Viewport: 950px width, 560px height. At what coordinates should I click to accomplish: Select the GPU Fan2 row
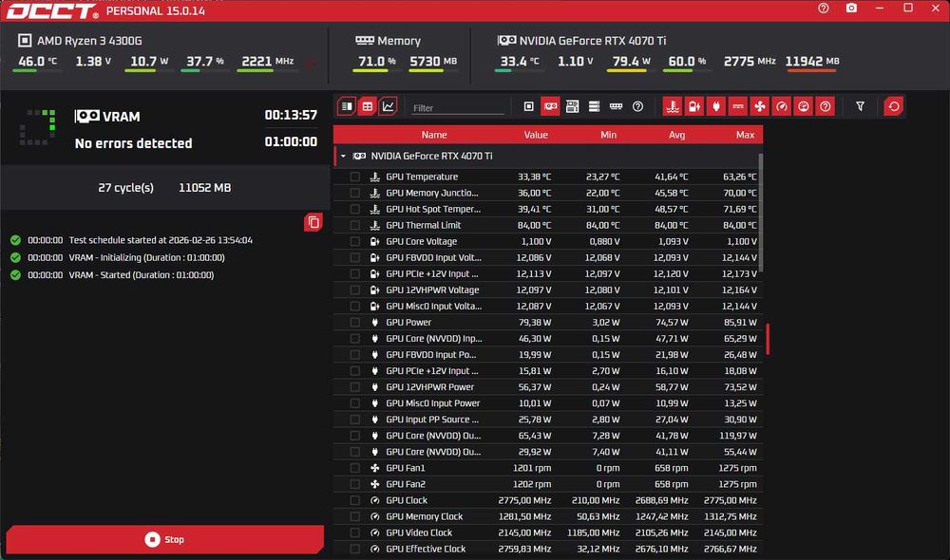click(x=548, y=484)
